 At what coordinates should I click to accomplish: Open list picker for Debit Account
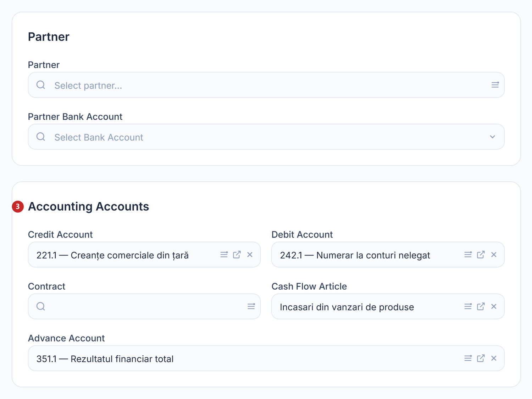(x=468, y=255)
